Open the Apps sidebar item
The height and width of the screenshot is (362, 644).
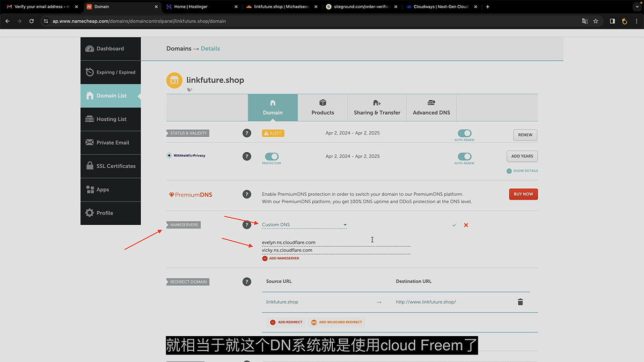(111, 189)
